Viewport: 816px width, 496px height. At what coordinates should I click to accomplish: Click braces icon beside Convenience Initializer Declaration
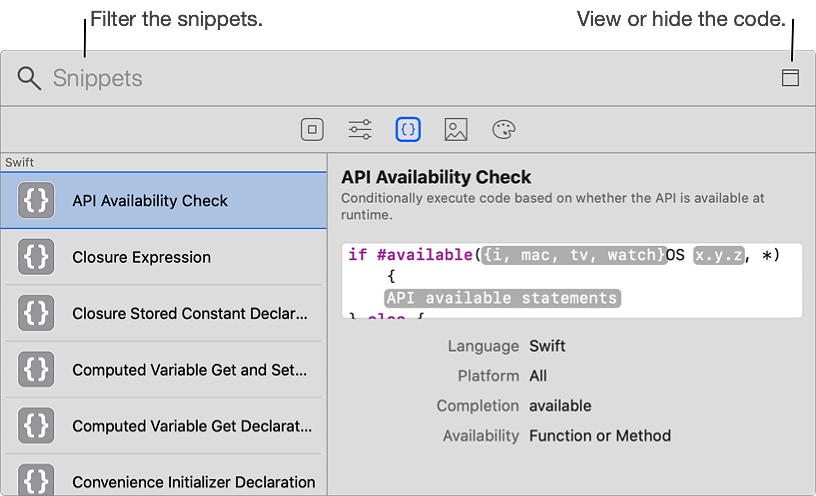36,480
